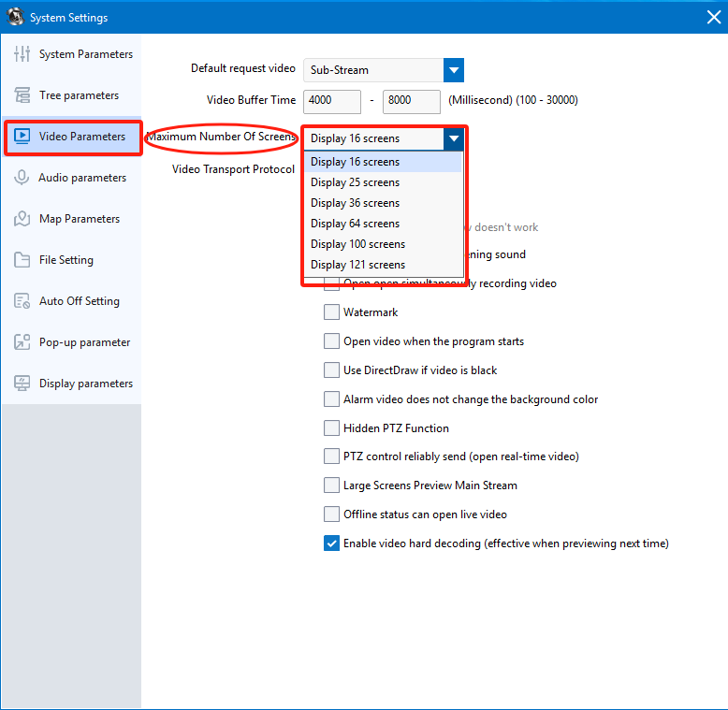Click the Display parameters monitor icon
The height and width of the screenshot is (710, 728).
coord(22,384)
